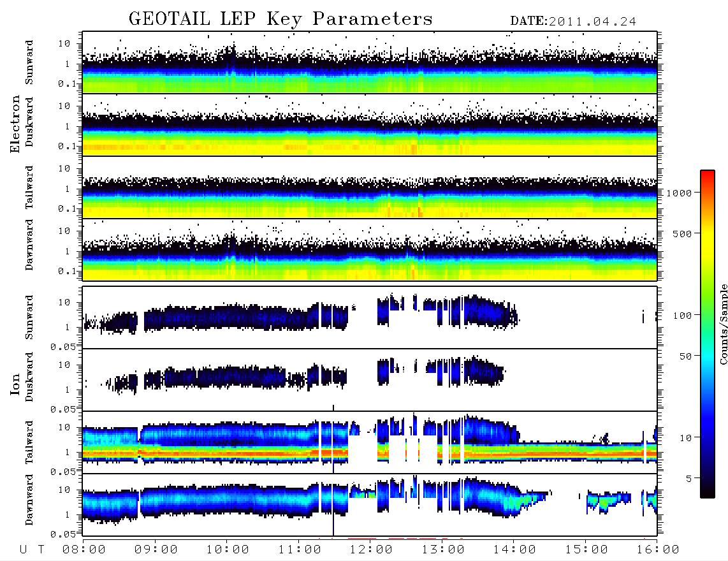This screenshot has height=561, width=728.
Task: Click the Electron Tailward panel's 1 tick label
Action: [x=67, y=189]
